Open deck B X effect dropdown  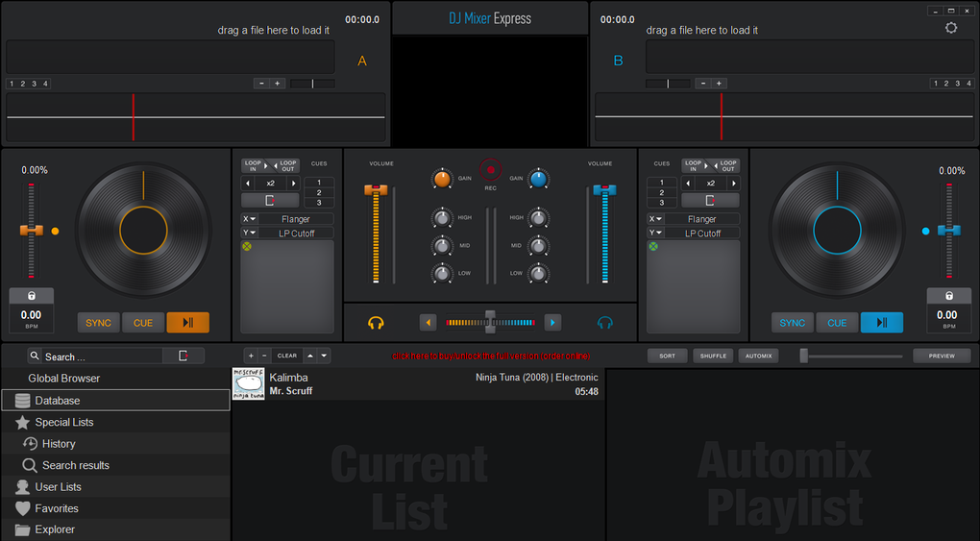(655, 219)
